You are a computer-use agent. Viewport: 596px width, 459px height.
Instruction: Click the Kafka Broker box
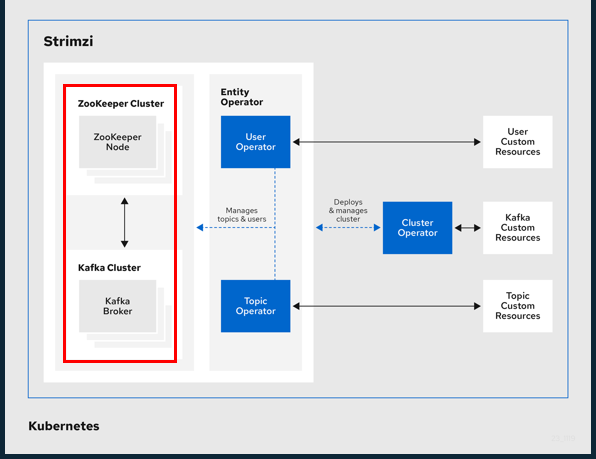pyautogui.click(x=117, y=306)
